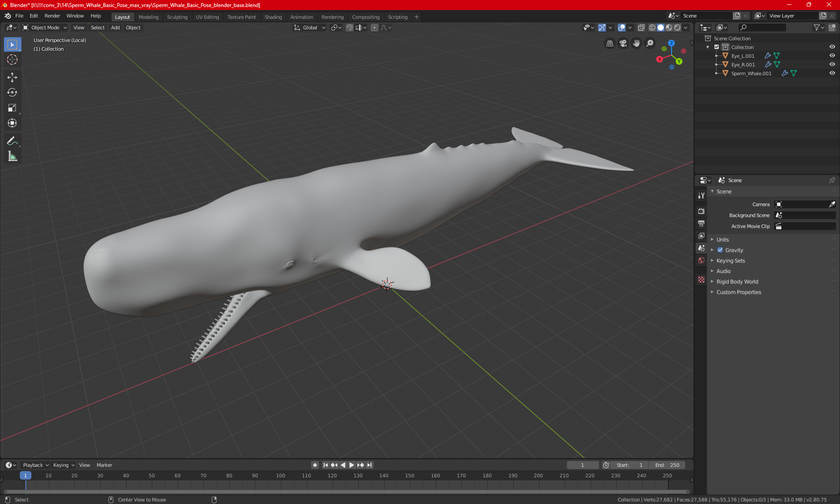840x504 pixels.
Task: Toggle proportional editing
Action: (374, 28)
